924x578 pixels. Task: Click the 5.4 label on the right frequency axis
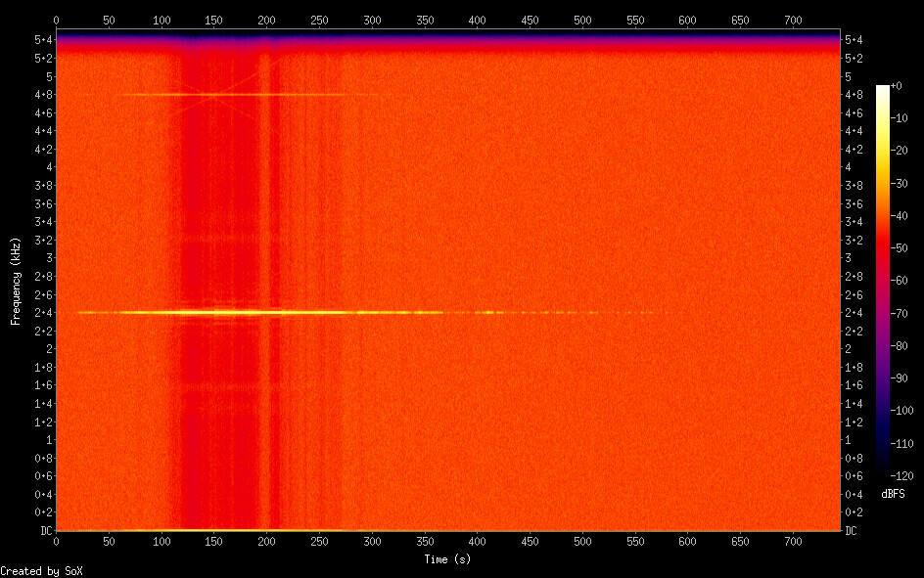(855, 40)
